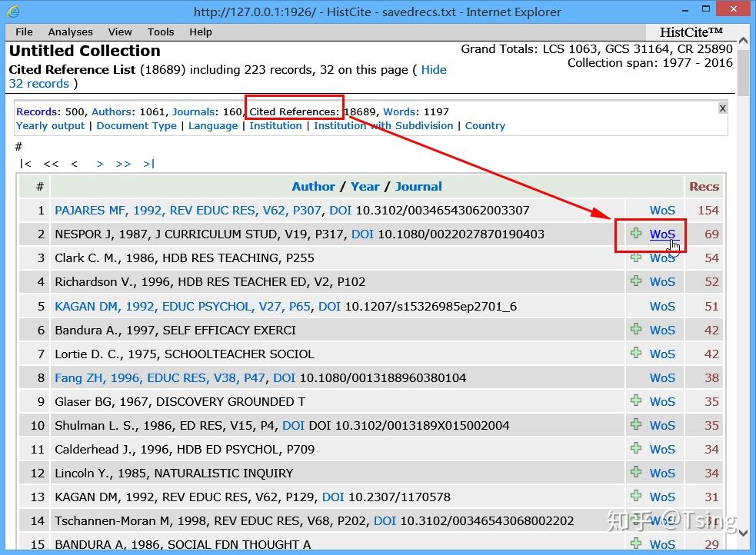Viewport: 756px width, 555px height.
Task: Click the green plus icon in the Bandura A. 1997 row
Action: 636,329
